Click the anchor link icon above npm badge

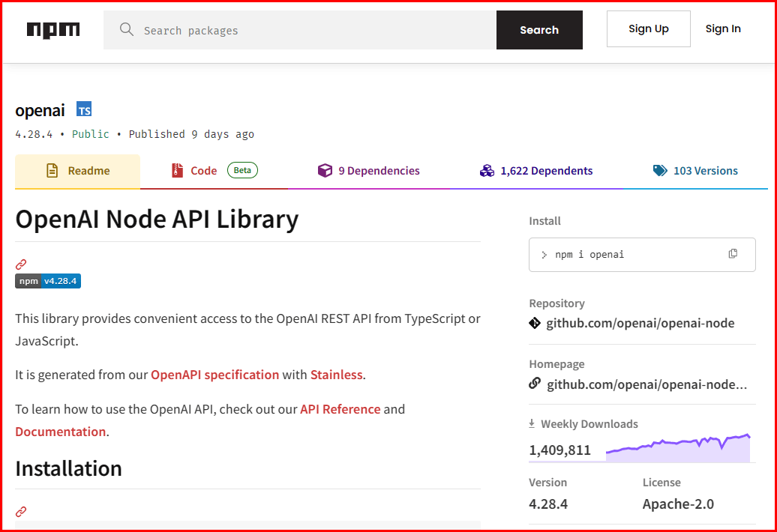(21, 265)
